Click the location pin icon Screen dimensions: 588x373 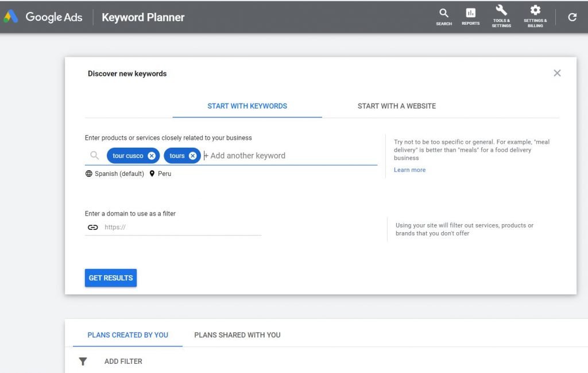click(x=152, y=174)
